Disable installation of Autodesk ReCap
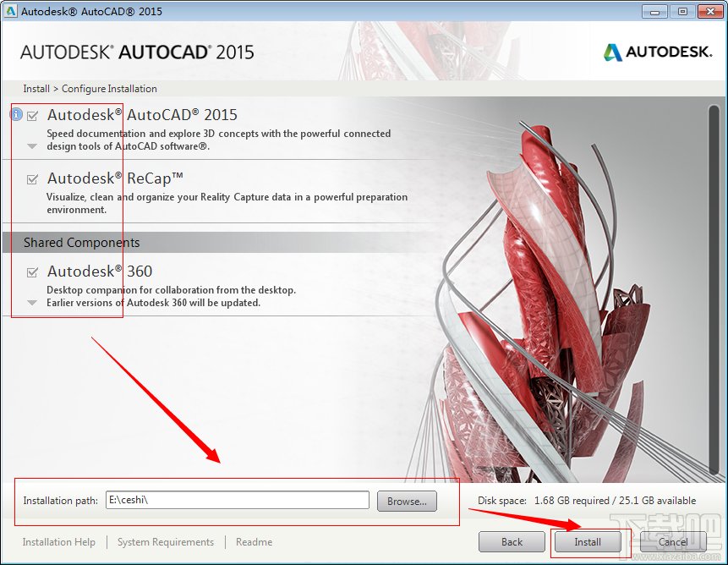Viewport: 728px width, 565px height. (x=32, y=178)
